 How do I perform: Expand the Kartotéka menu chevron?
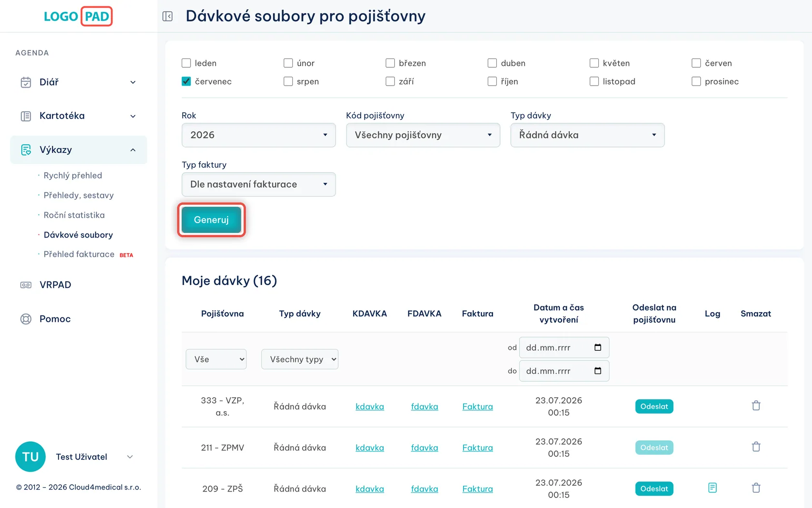[x=133, y=116]
